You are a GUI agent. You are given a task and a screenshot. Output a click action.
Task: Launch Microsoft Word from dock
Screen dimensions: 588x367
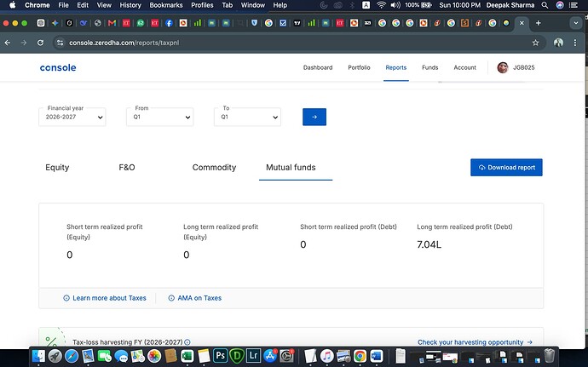(376, 356)
